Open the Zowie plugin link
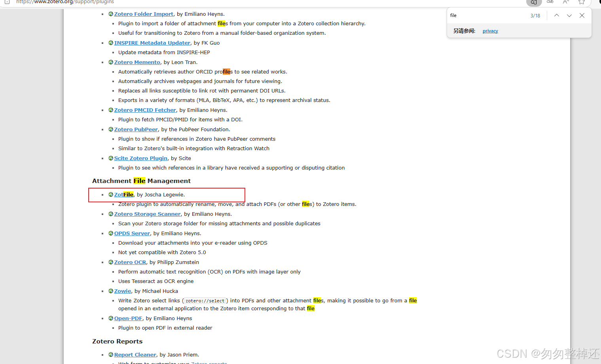 click(123, 291)
